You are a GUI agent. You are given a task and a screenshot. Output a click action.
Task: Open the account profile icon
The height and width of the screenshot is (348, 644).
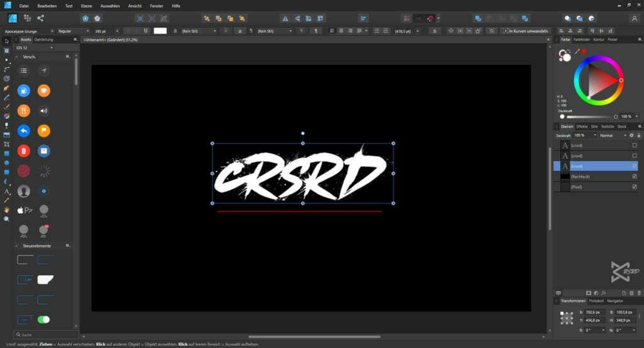pos(634,18)
